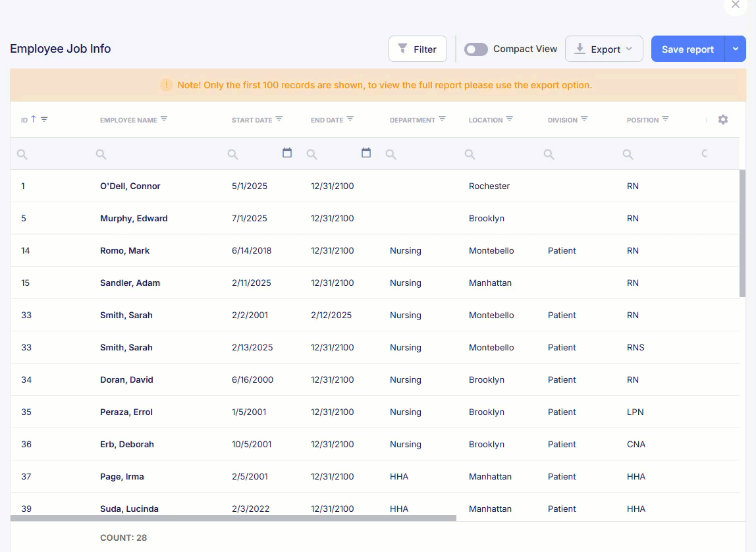The width and height of the screenshot is (756, 552).
Task: Click LPN position for Peraza, Errol
Action: [635, 412]
